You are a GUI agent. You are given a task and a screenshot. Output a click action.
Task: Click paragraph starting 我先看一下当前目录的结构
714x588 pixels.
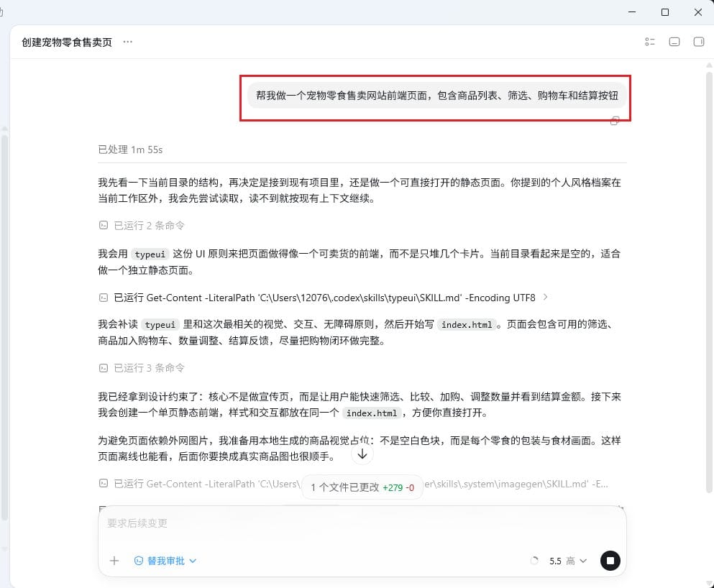360,190
